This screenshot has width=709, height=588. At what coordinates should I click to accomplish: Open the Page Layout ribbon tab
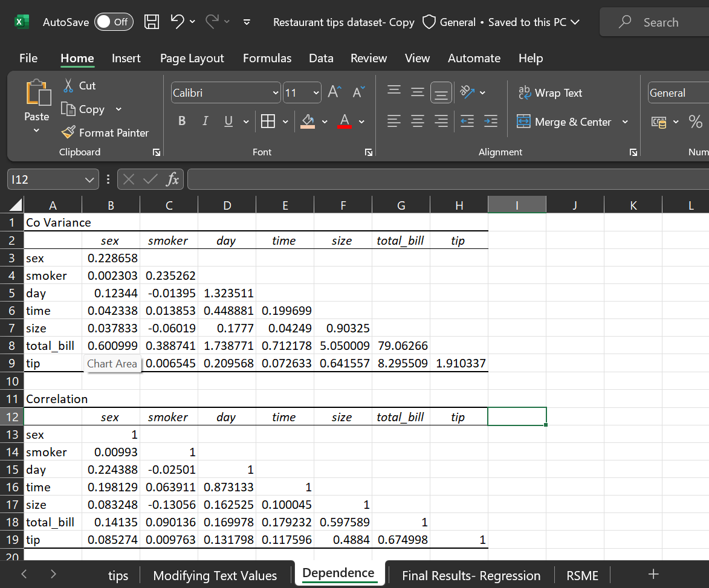click(192, 58)
